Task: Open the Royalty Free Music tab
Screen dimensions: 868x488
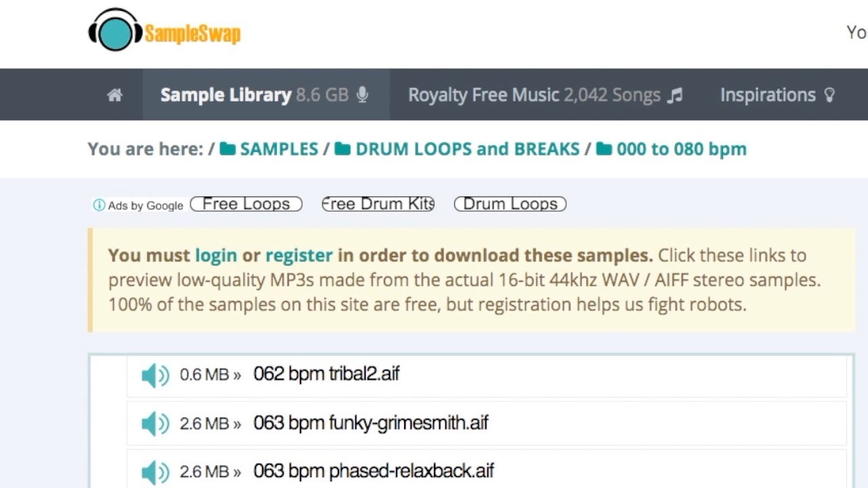Action: click(x=545, y=95)
